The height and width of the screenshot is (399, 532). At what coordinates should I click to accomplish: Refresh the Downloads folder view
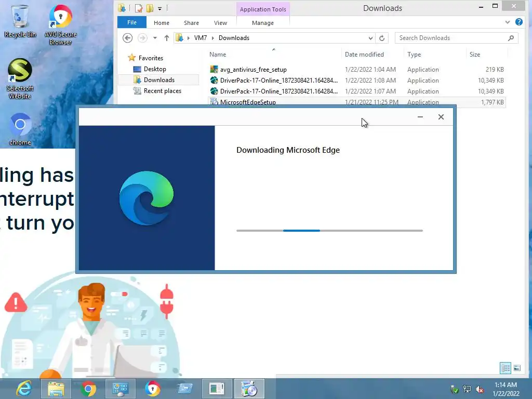click(382, 38)
